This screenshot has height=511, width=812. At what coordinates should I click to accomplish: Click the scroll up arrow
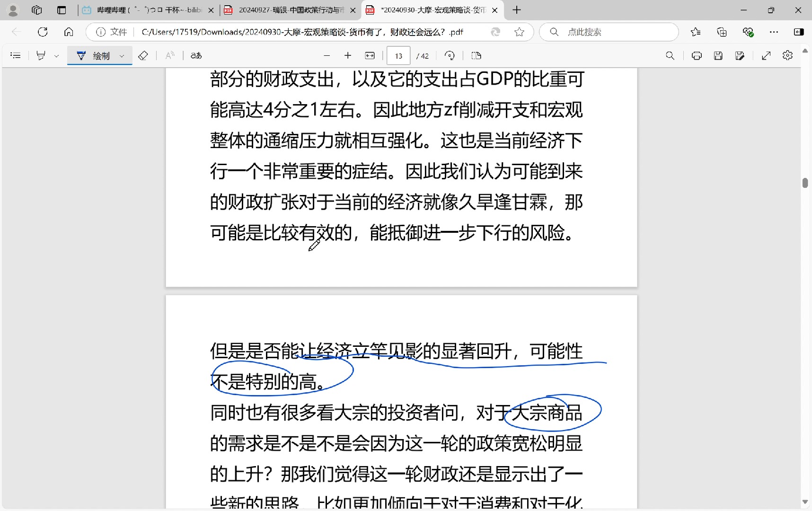click(805, 50)
